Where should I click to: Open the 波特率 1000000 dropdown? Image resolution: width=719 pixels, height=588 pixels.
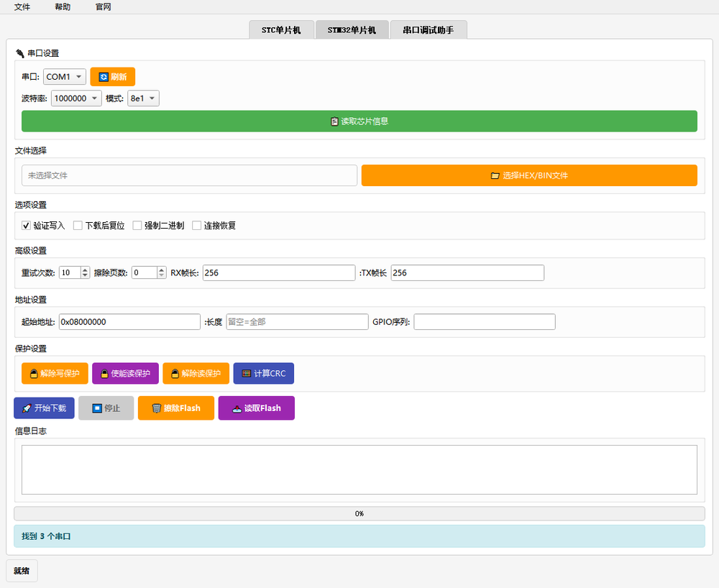75,98
